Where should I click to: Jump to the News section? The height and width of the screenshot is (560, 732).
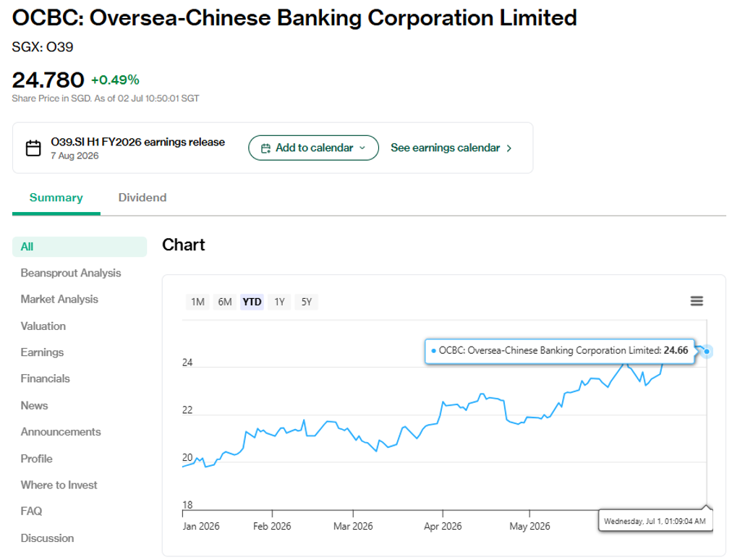tap(34, 405)
